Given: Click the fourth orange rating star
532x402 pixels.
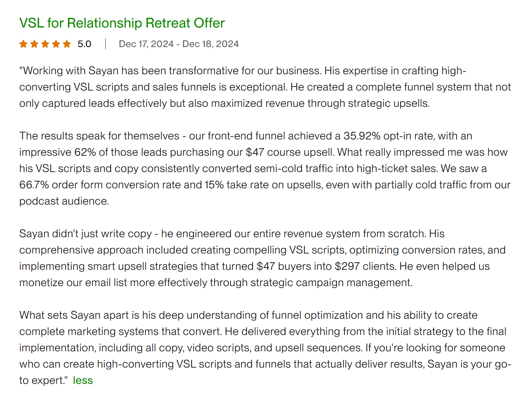Looking at the screenshot, I should pyautogui.click(x=56, y=44).
